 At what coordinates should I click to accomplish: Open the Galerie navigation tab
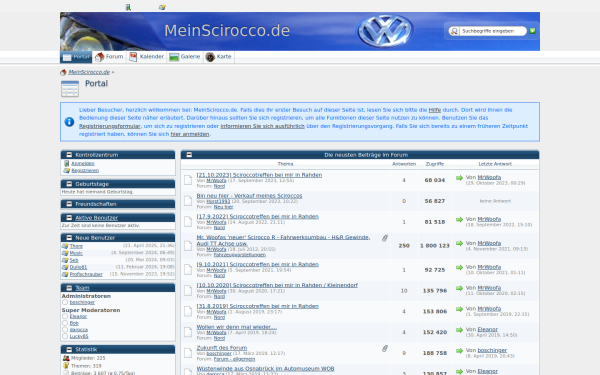click(x=185, y=57)
